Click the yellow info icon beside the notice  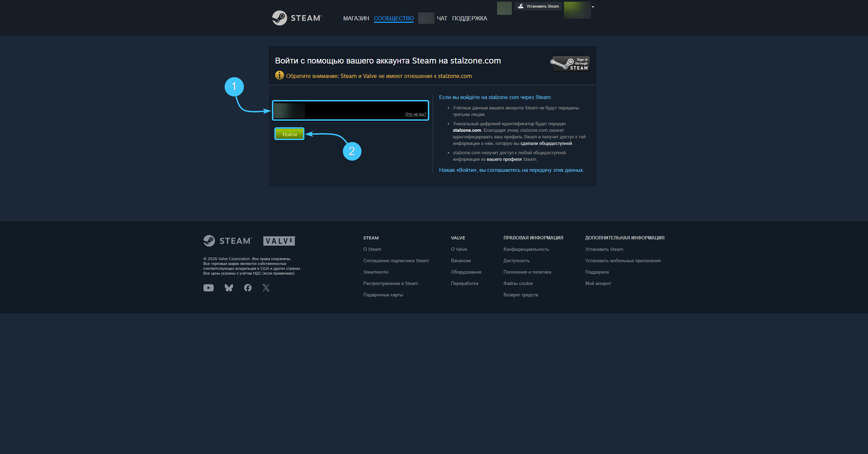point(279,75)
